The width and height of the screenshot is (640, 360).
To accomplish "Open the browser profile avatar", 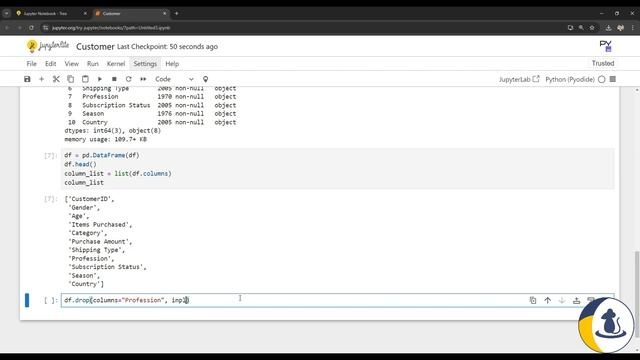I will click(x=620, y=28).
